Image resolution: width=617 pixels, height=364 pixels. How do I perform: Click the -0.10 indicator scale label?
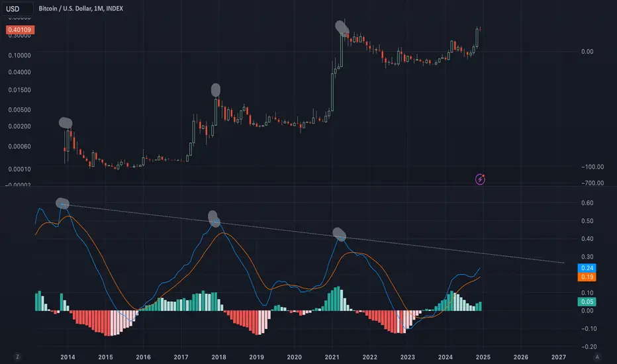(589, 328)
